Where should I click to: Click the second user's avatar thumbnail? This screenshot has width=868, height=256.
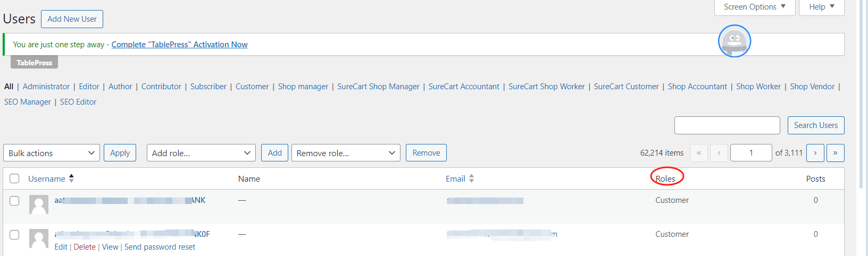[x=39, y=238]
